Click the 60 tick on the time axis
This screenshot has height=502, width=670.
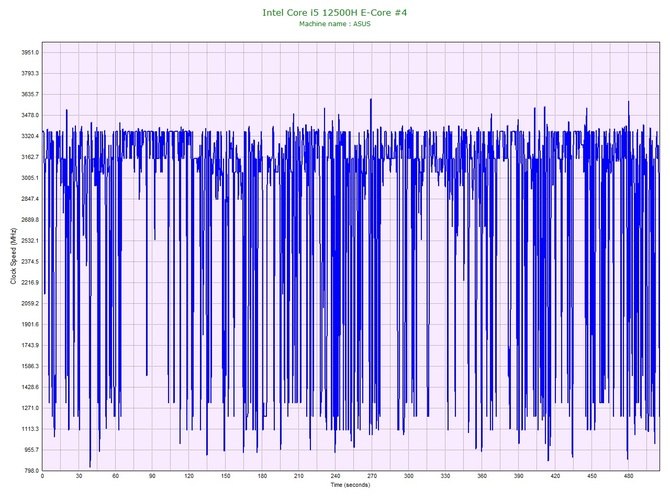(115, 476)
